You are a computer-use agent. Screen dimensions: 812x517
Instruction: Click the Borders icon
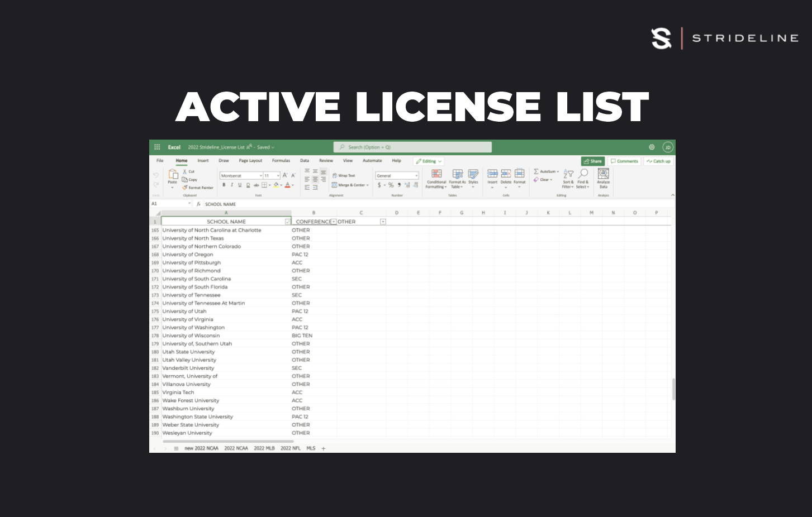[x=264, y=185]
